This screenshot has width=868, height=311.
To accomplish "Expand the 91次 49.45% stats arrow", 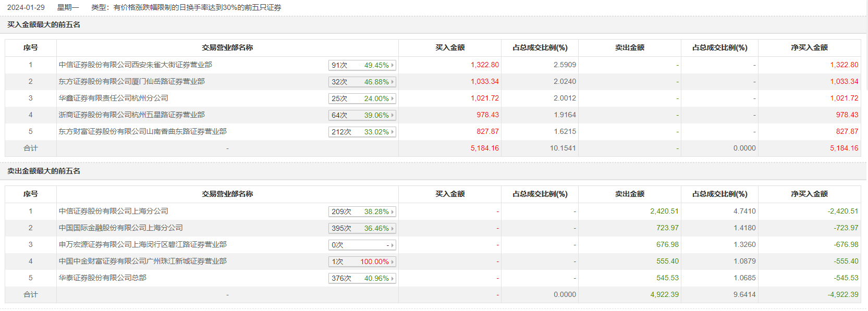I will [x=392, y=65].
